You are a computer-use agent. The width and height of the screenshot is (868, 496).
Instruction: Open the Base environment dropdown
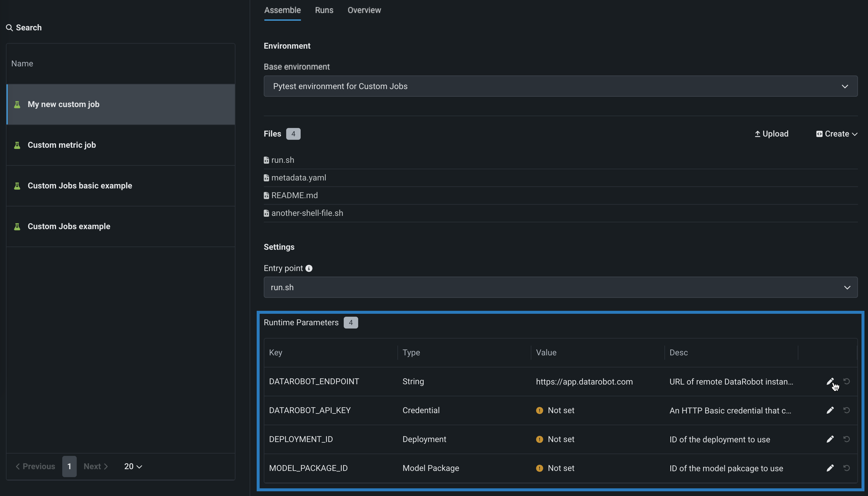560,86
